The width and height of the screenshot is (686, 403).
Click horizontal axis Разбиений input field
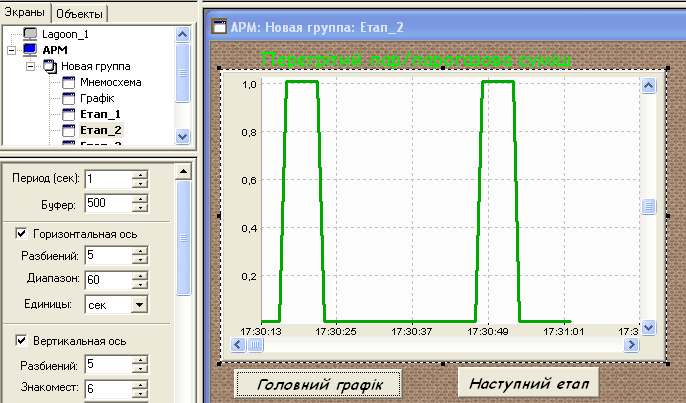tap(108, 255)
